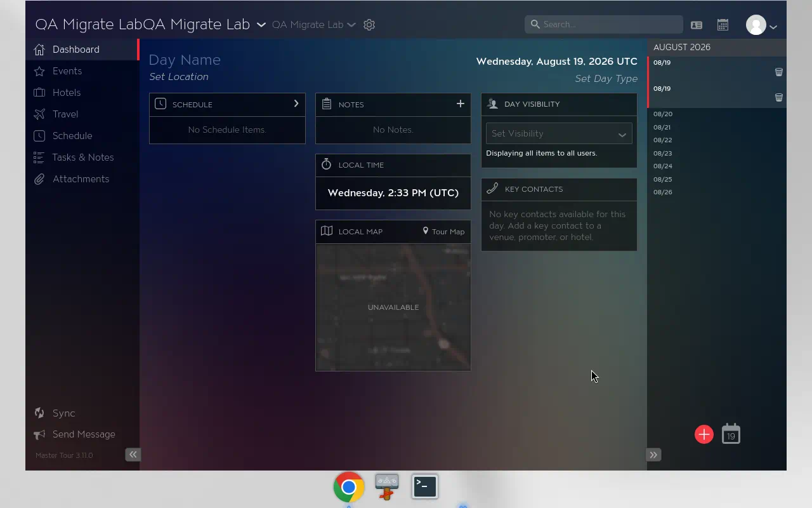Screen dimensions: 812x508
Task: Click the Day Name title field
Action: [185, 60]
